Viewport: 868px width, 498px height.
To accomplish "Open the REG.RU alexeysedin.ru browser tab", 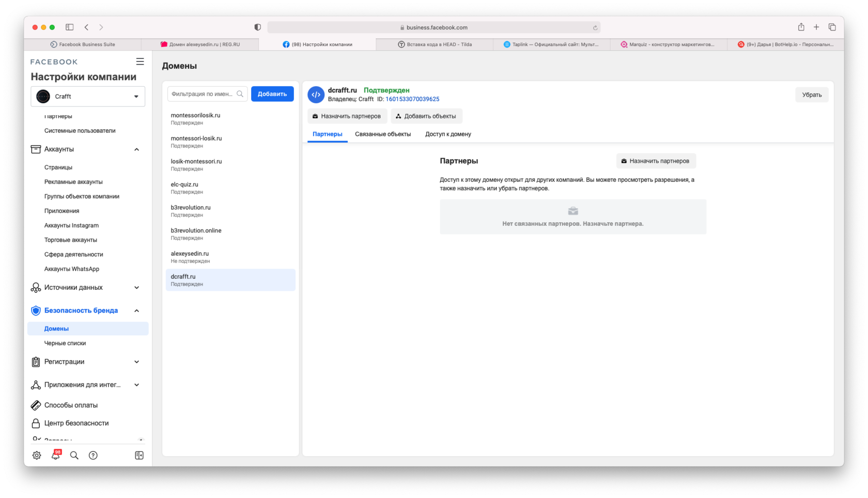I will [200, 44].
